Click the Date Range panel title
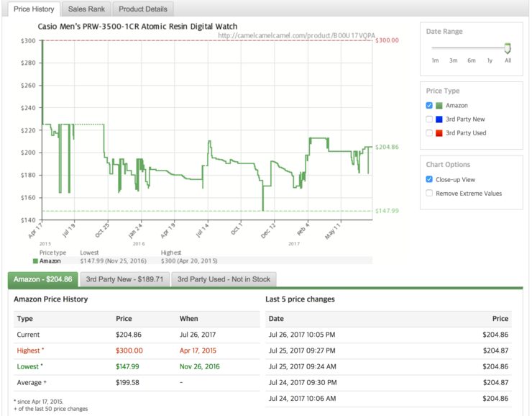This screenshot has height=416, width=532. [x=444, y=31]
